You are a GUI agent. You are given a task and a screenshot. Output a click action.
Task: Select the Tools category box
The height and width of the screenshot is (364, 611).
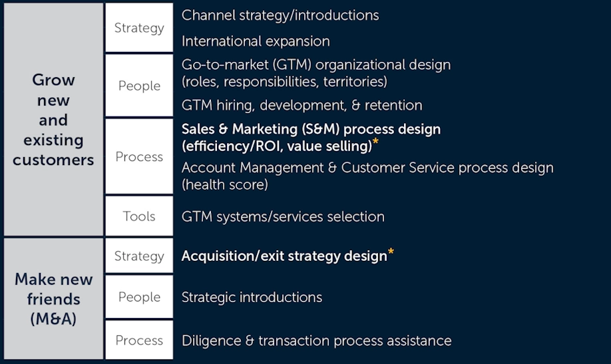tap(139, 216)
